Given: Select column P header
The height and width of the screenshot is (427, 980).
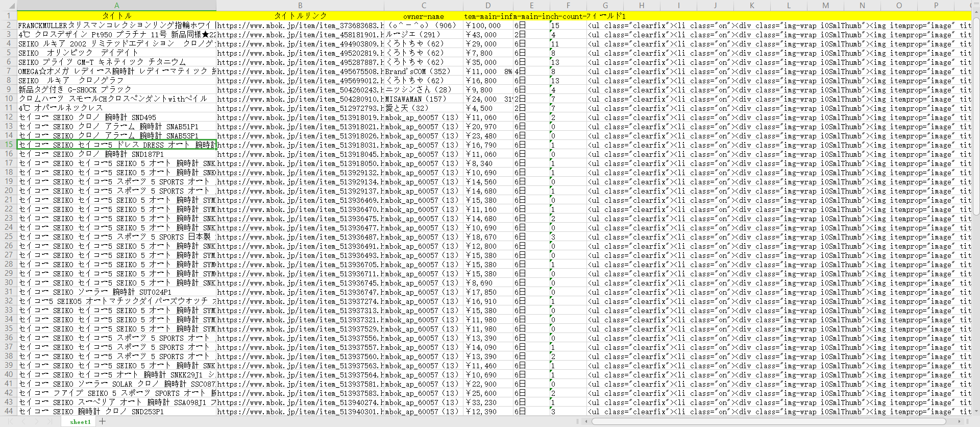Looking at the screenshot, I should 936,6.
